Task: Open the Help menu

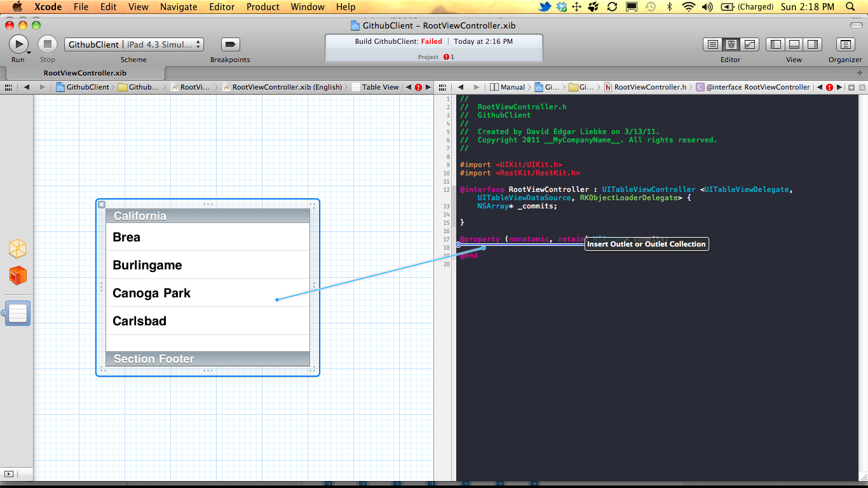Action: click(346, 7)
